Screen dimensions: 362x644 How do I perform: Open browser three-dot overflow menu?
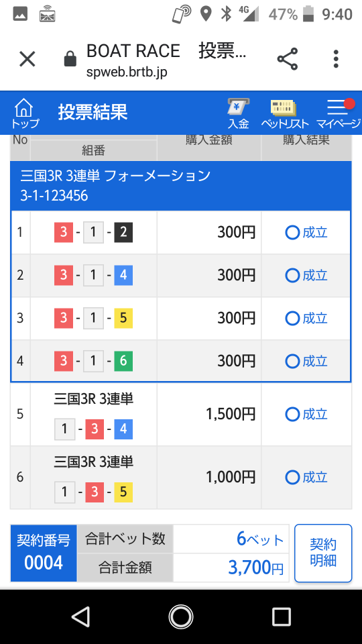[x=336, y=59]
